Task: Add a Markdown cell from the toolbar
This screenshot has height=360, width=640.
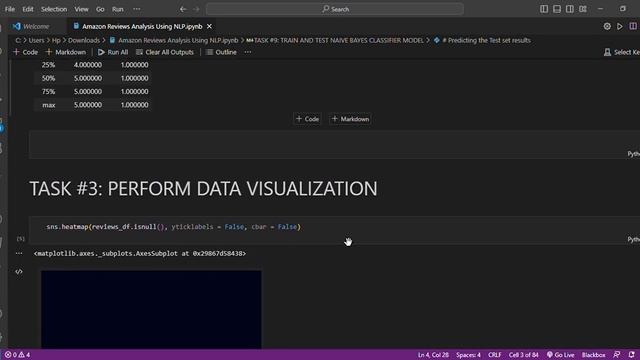Action: [x=66, y=52]
